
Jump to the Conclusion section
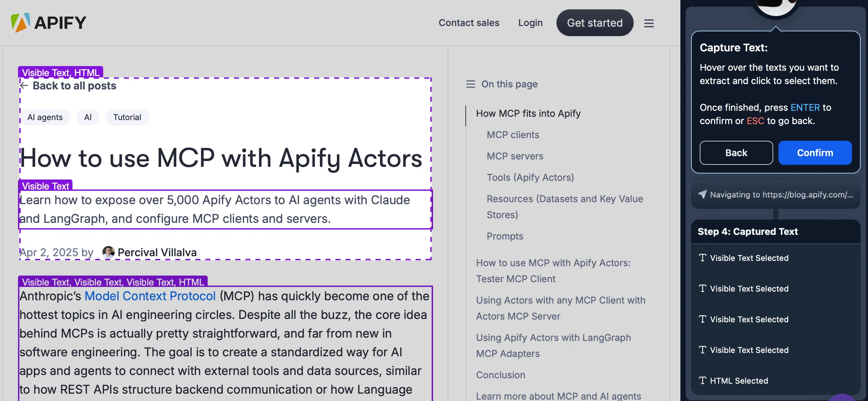tap(500, 375)
